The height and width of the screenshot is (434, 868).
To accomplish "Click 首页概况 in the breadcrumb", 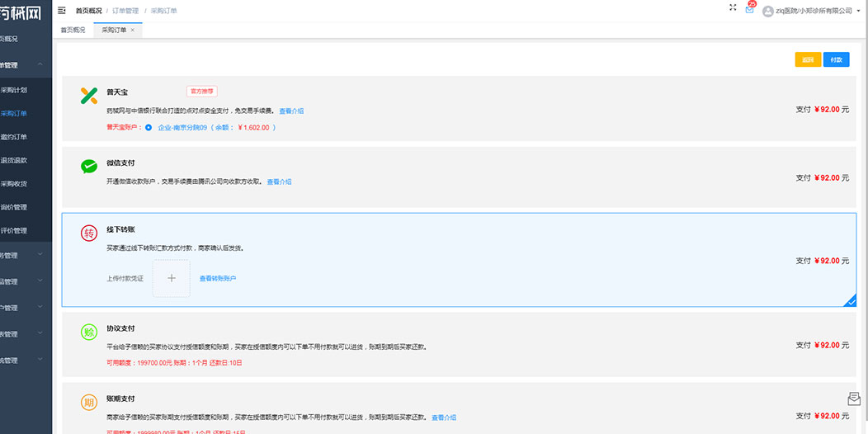I will click(88, 11).
